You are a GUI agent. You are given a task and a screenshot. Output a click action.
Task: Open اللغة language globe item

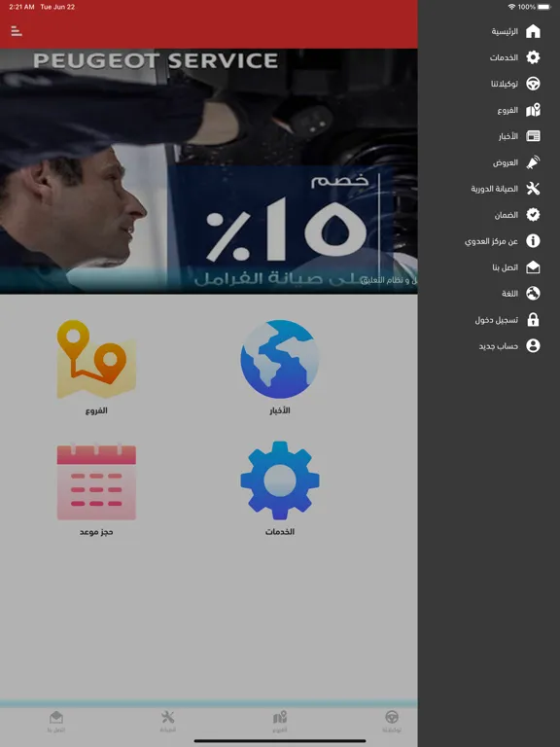(x=520, y=294)
